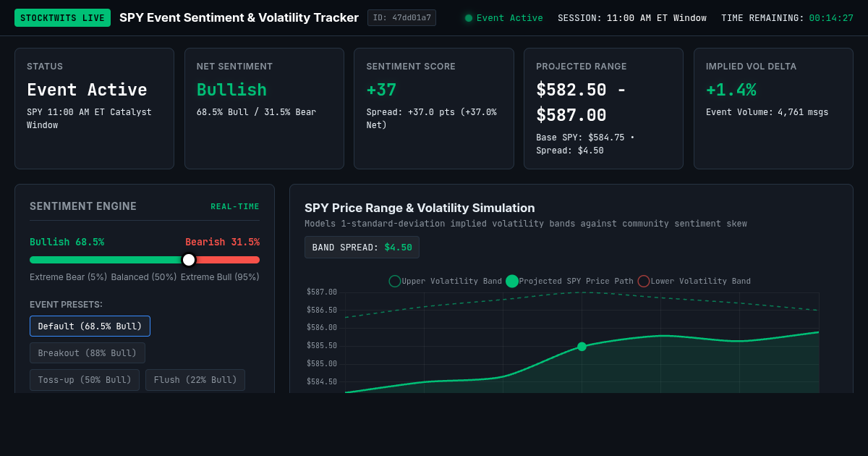Click the STOCKTWITS LIVE badge

tap(62, 17)
